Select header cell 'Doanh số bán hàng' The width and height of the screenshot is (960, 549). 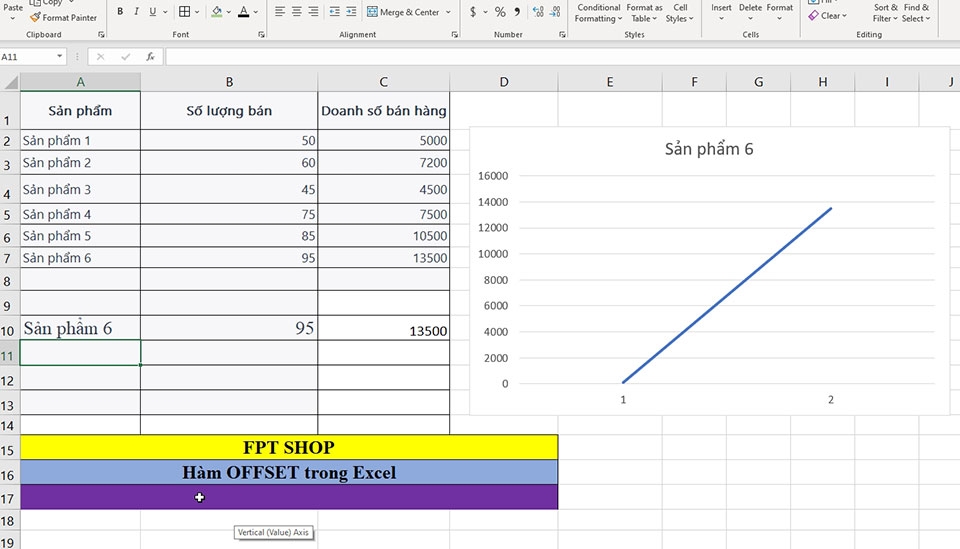(x=383, y=111)
